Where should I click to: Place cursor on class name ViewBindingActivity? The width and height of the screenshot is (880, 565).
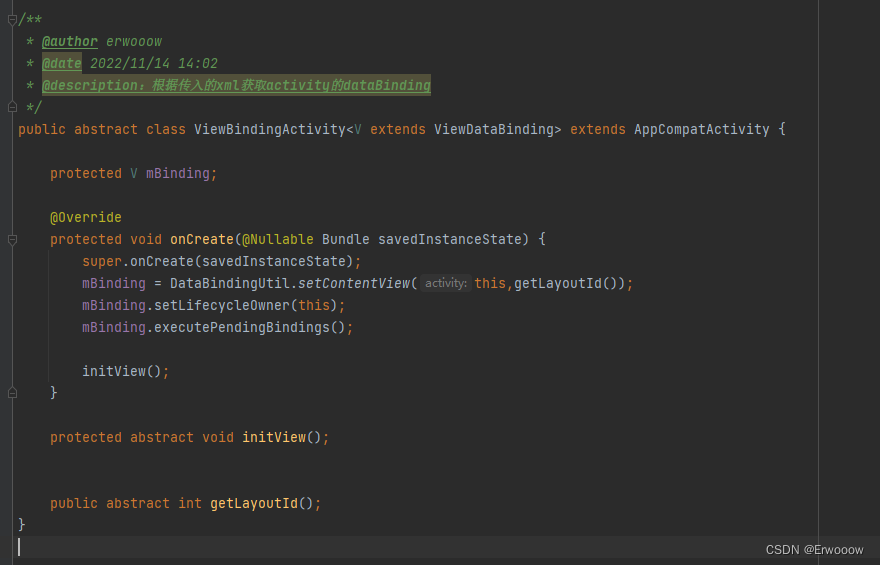click(270, 130)
